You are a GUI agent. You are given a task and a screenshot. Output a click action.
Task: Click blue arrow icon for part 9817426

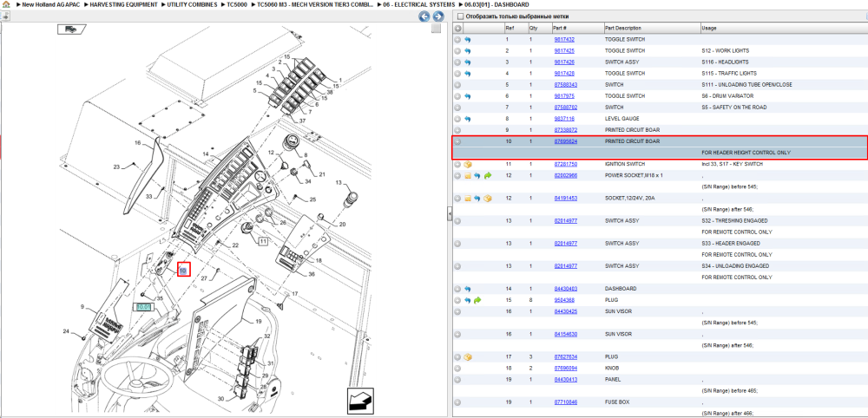click(x=468, y=62)
